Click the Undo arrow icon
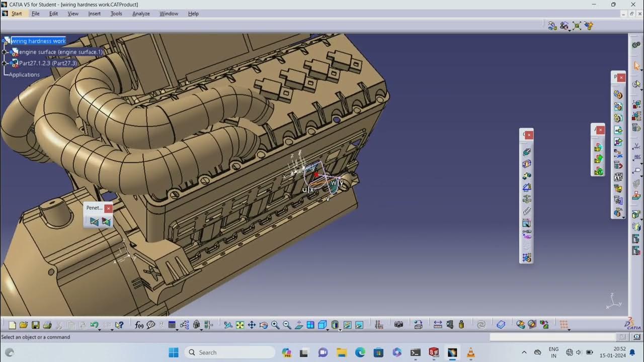Screen dimensions: 644x362 coord(94,325)
